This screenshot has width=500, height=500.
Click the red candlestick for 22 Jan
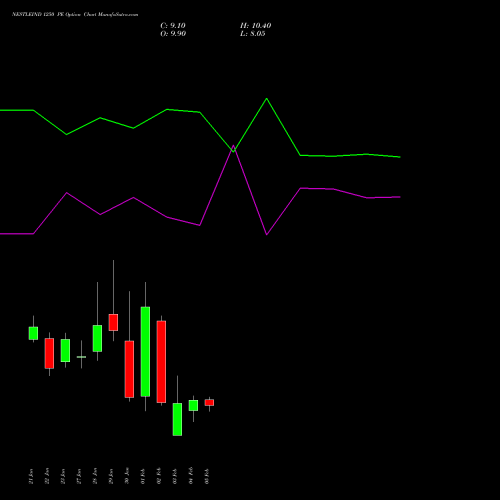coord(49,353)
